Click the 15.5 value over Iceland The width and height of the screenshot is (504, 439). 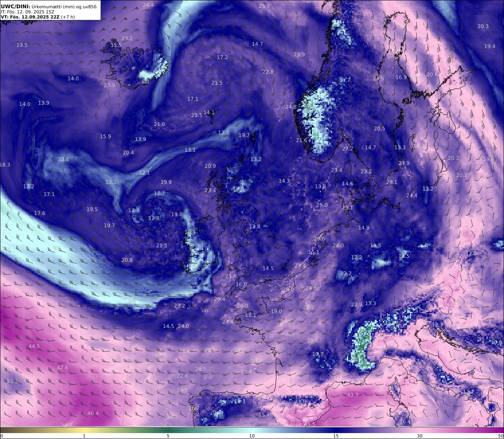[116, 45]
